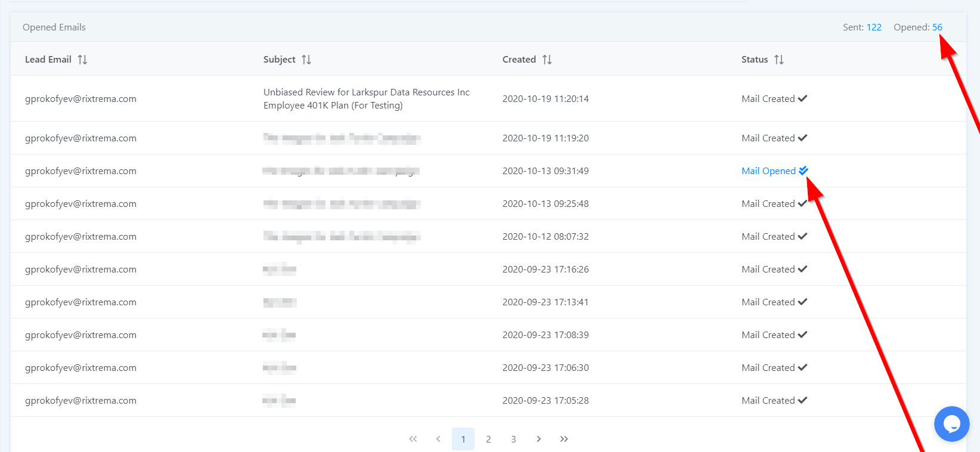Image resolution: width=980 pixels, height=452 pixels.
Task: Select page 3 in pagination
Action: (x=513, y=439)
